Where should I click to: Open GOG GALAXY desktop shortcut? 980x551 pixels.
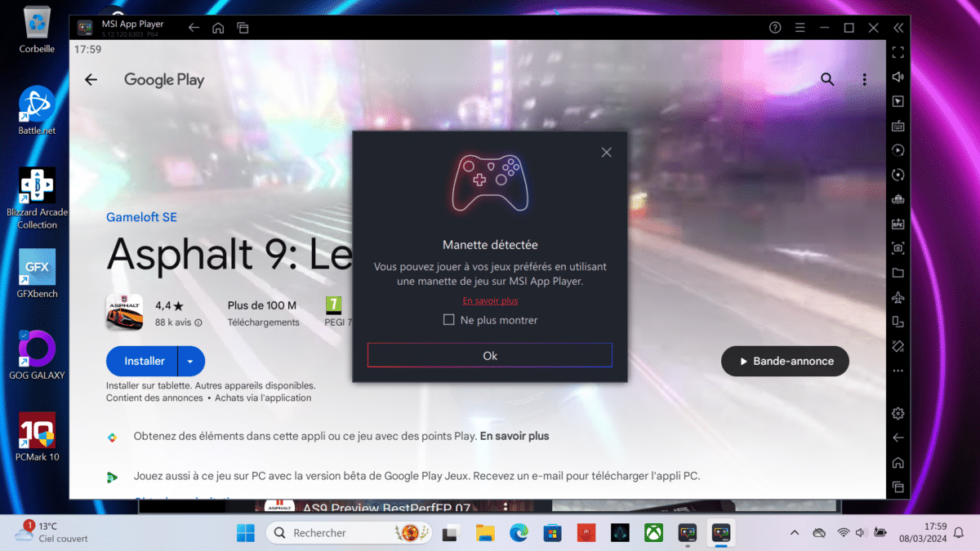tap(37, 355)
